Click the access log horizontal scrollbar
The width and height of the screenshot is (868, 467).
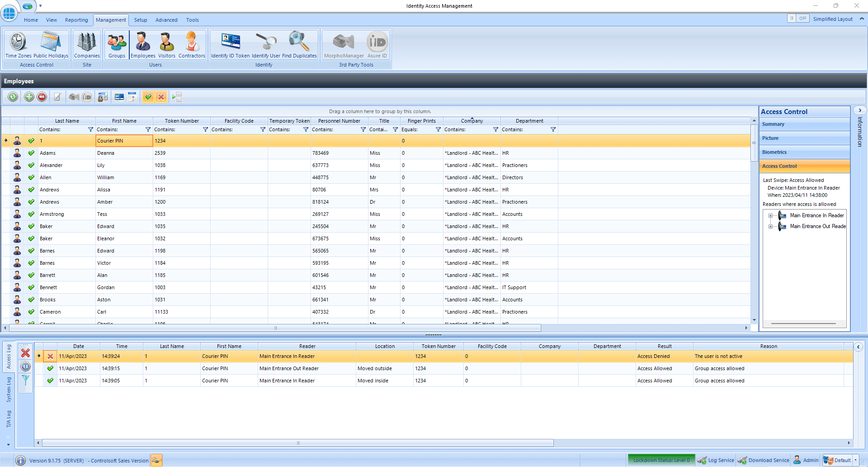(298, 443)
